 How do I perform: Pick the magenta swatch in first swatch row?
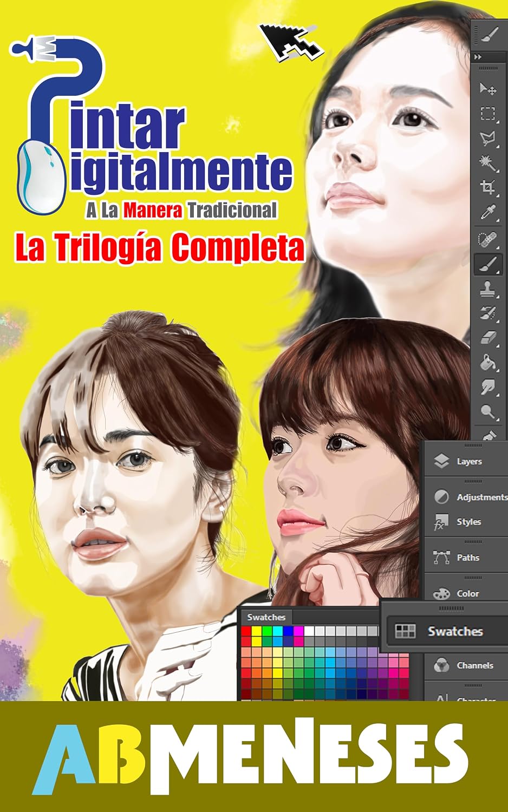[298, 631]
